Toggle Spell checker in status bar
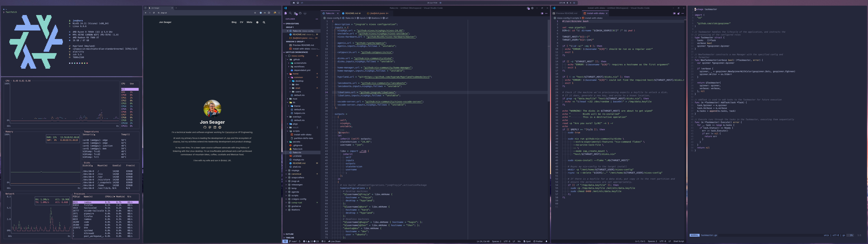This screenshot has height=244, width=868. coord(527,241)
